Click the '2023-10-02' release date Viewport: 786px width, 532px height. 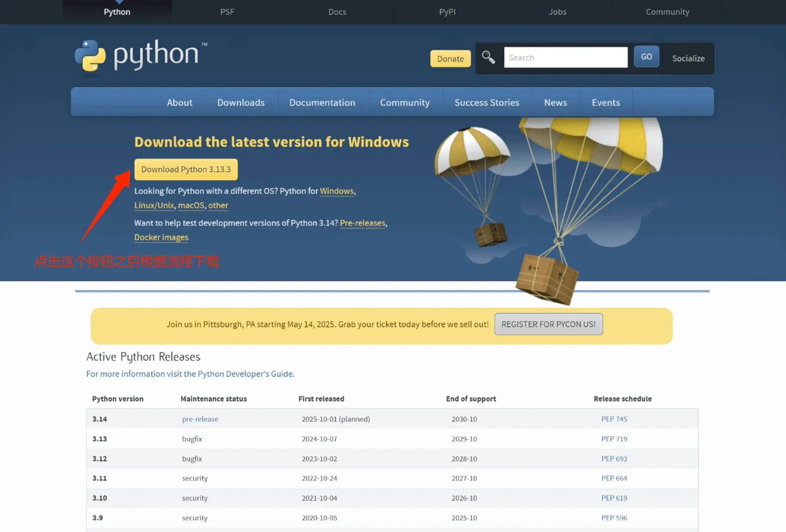point(319,459)
